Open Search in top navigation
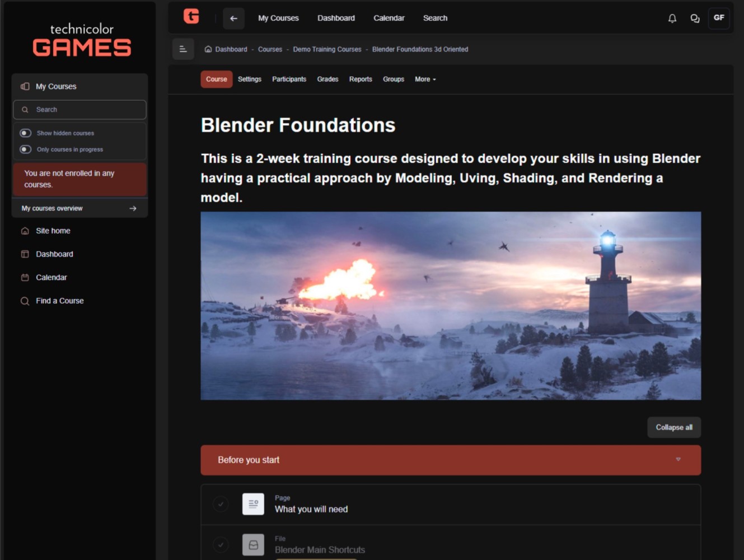The height and width of the screenshot is (560, 744). point(435,18)
